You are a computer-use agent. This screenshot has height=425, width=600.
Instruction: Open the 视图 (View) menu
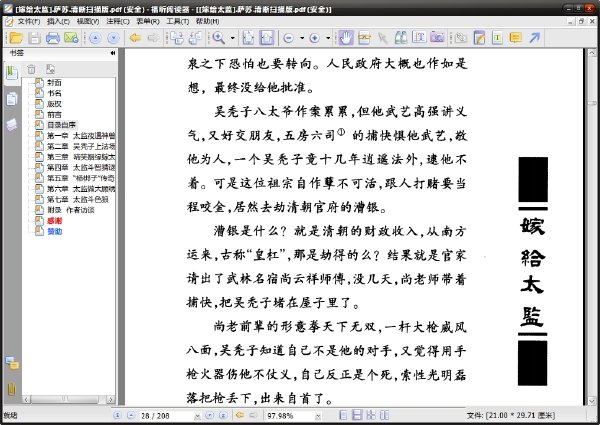pos(88,21)
